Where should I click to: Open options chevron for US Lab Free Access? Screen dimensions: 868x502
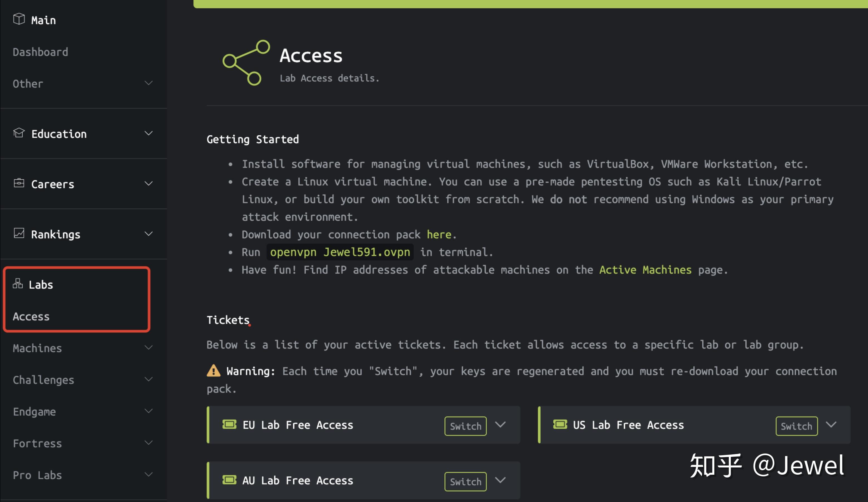coord(832,425)
